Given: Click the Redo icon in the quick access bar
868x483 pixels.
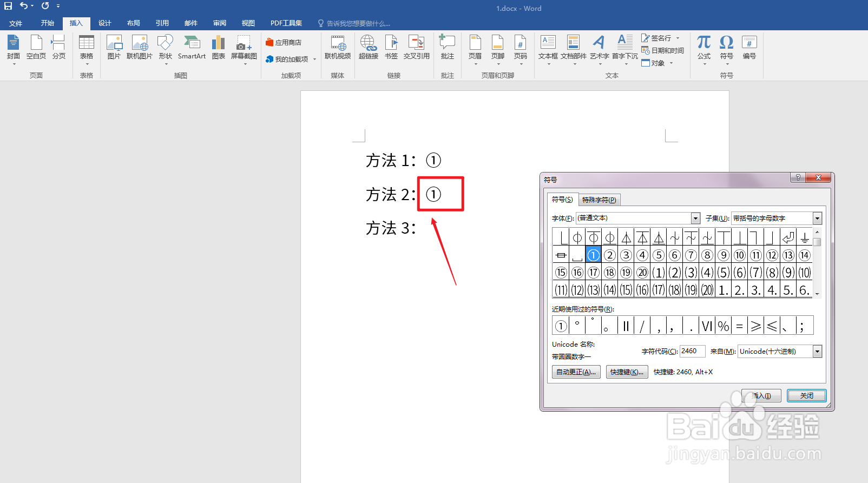Looking at the screenshot, I should [x=45, y=6].
